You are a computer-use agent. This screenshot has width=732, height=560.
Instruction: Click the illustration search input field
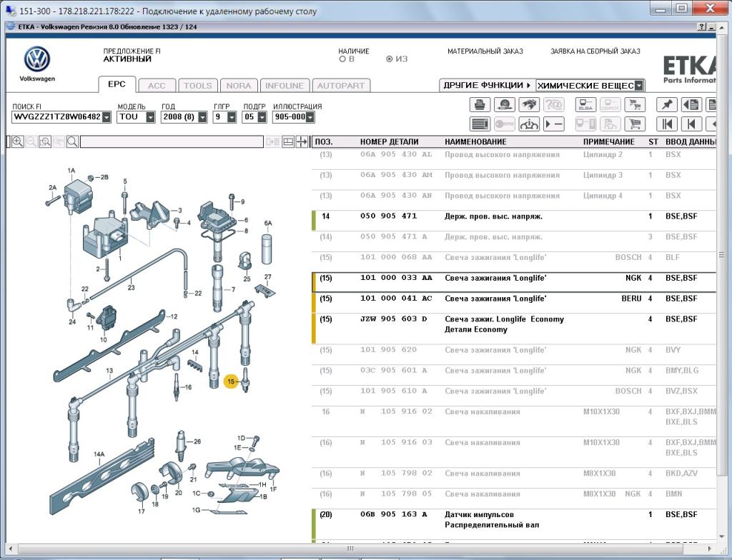(x=172, y=142)
